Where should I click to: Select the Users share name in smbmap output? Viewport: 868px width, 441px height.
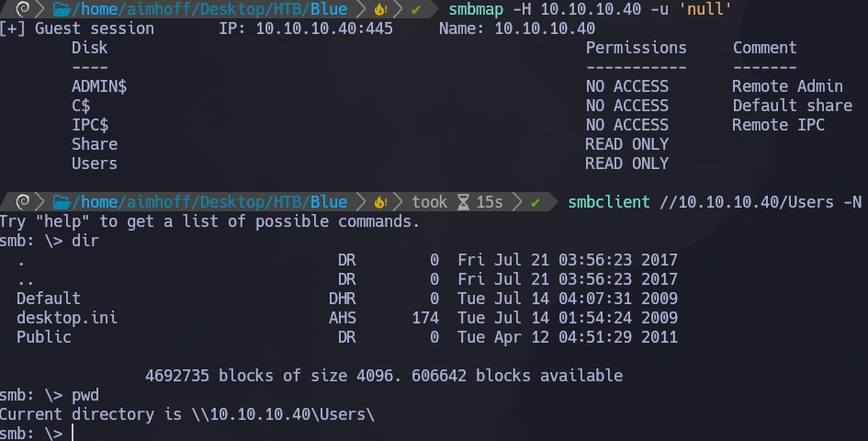coord(94,164)
